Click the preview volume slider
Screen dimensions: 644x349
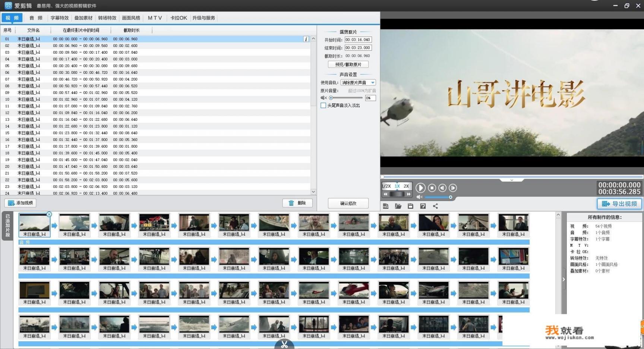tap(438, 197)
